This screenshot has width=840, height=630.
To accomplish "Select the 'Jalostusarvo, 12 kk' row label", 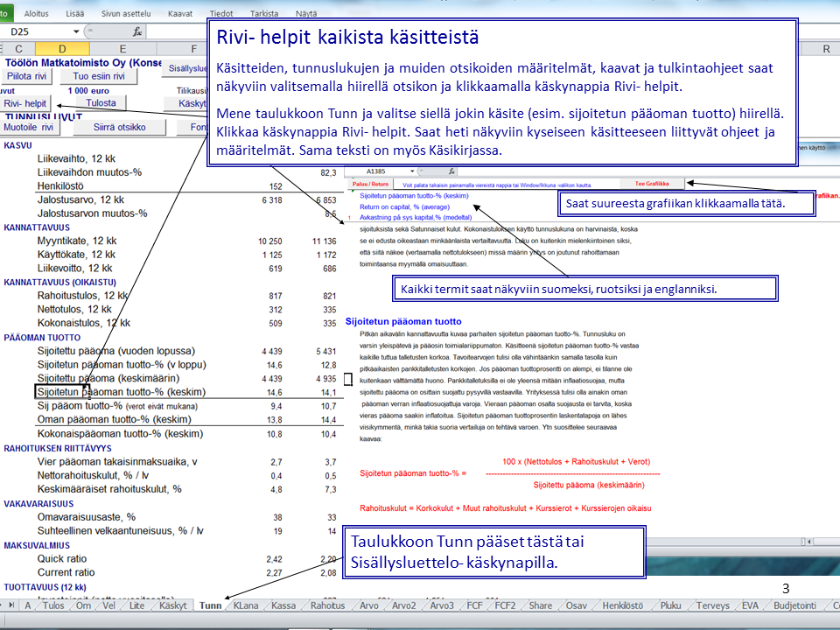I will [x=80, y=199].
